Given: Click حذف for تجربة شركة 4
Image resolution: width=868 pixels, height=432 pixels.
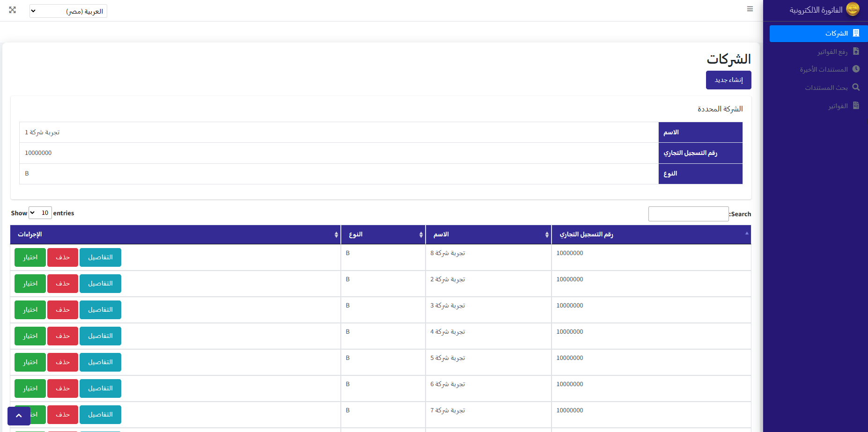Looking at the screenshot, I should pos(63,336).
